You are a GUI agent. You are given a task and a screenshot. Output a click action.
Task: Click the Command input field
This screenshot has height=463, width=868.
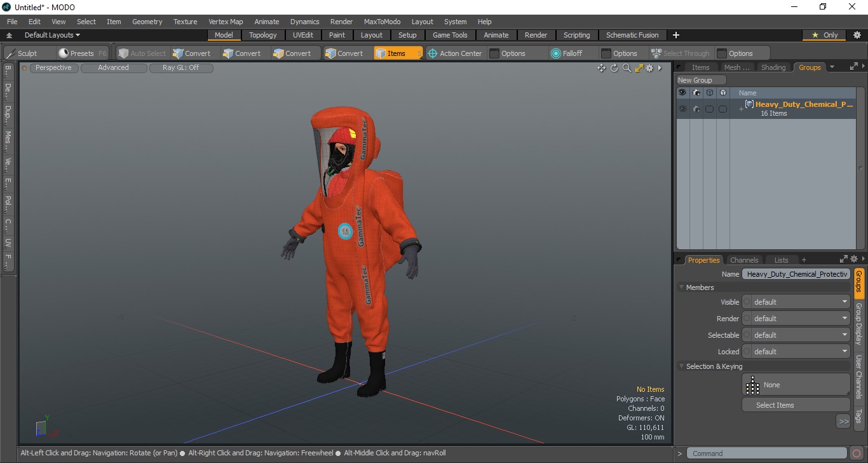[768, 453]
